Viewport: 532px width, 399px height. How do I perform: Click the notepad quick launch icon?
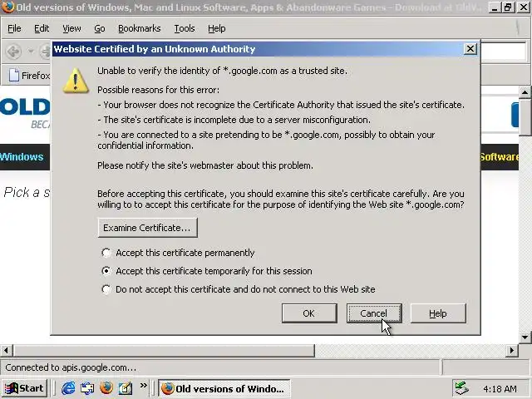pos(126,388)
